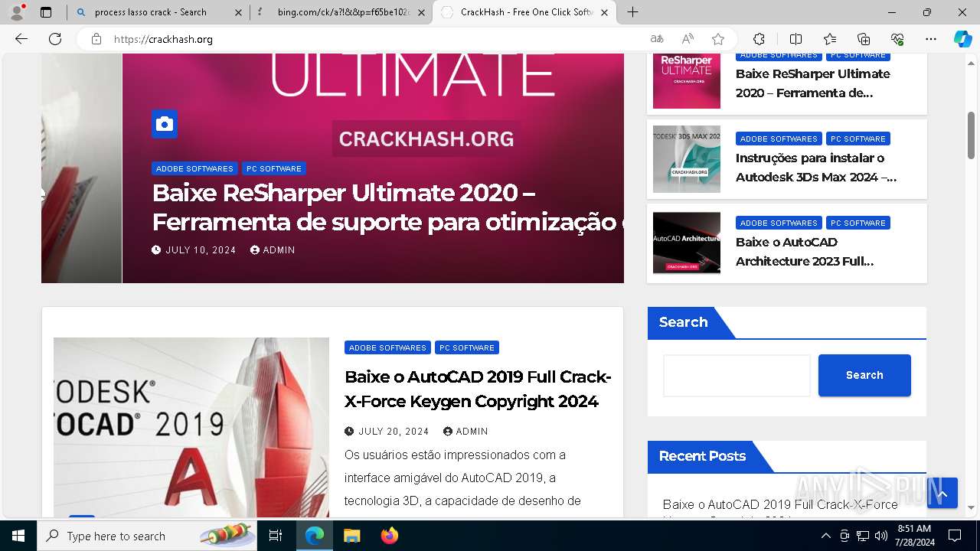Click the blue camera icon on slider
Viewport: 980px width, 551px height.
tap(165, 124)
